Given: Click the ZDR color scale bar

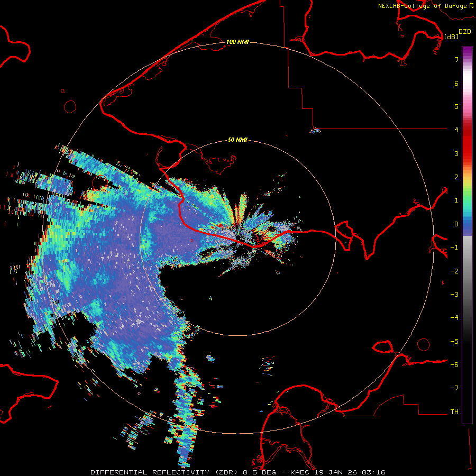Looking at the screenshot, I should pos(467,235).
